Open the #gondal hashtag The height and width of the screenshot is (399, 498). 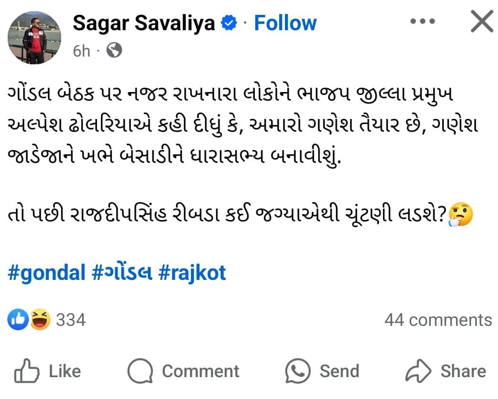pos(47,273)
